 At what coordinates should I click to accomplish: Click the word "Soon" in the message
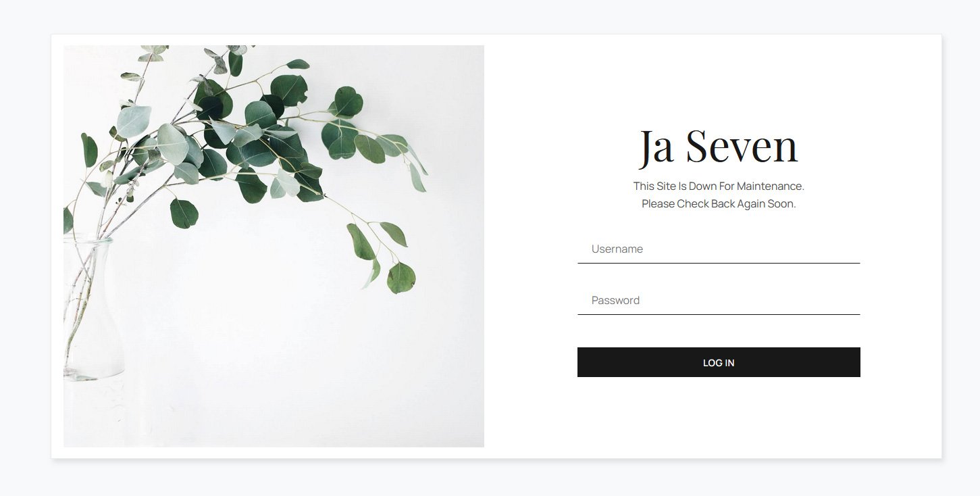coord(782,203)
